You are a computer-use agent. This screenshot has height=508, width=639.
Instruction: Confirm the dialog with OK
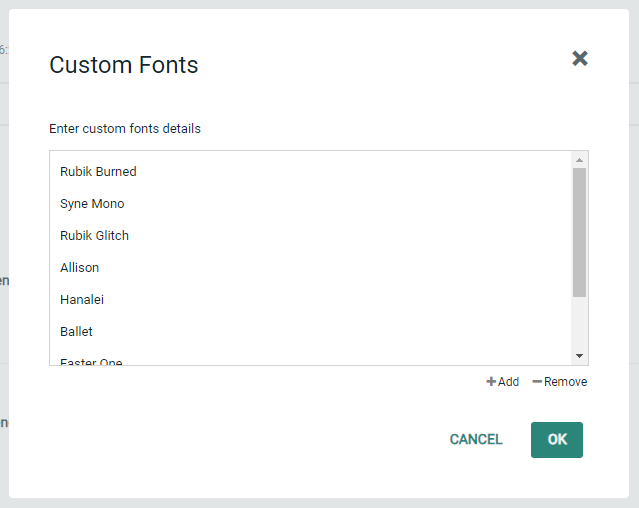(x=556, y=440)
